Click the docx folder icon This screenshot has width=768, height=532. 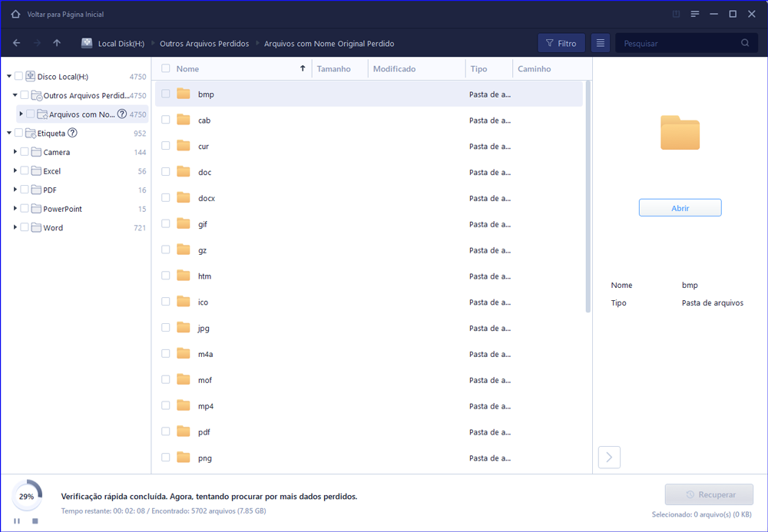pos(184,197)
